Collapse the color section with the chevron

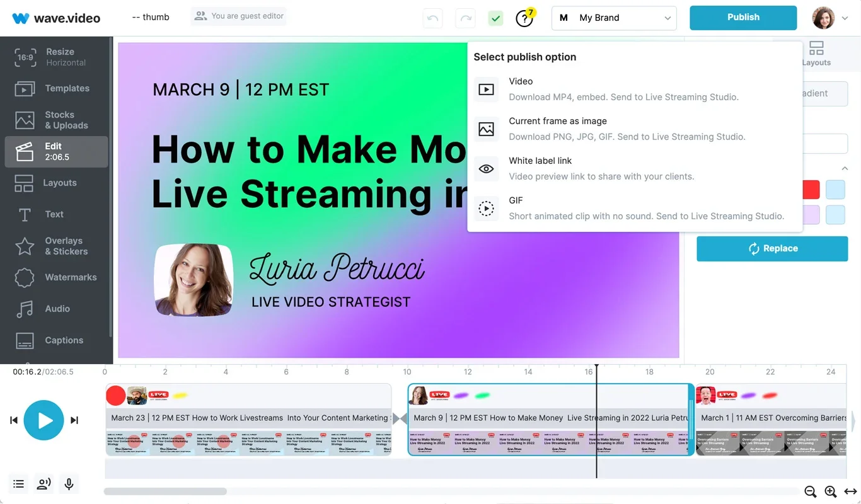tap(845, 168)
